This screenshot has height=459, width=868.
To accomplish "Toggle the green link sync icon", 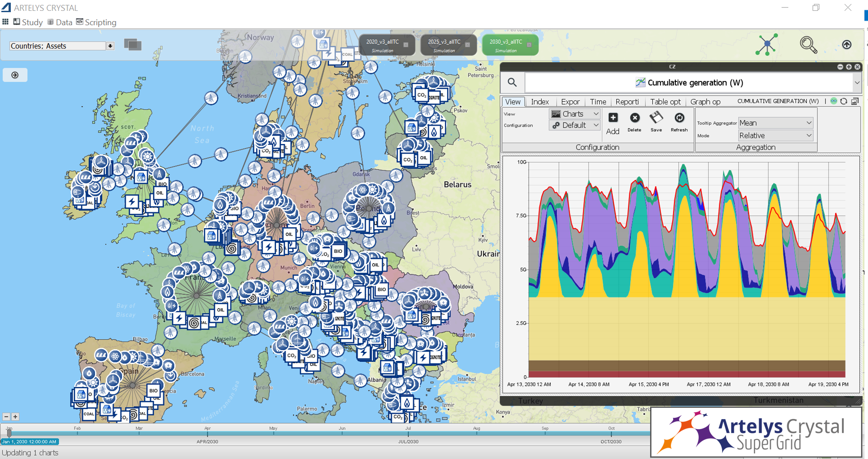I will coord(834,101).
